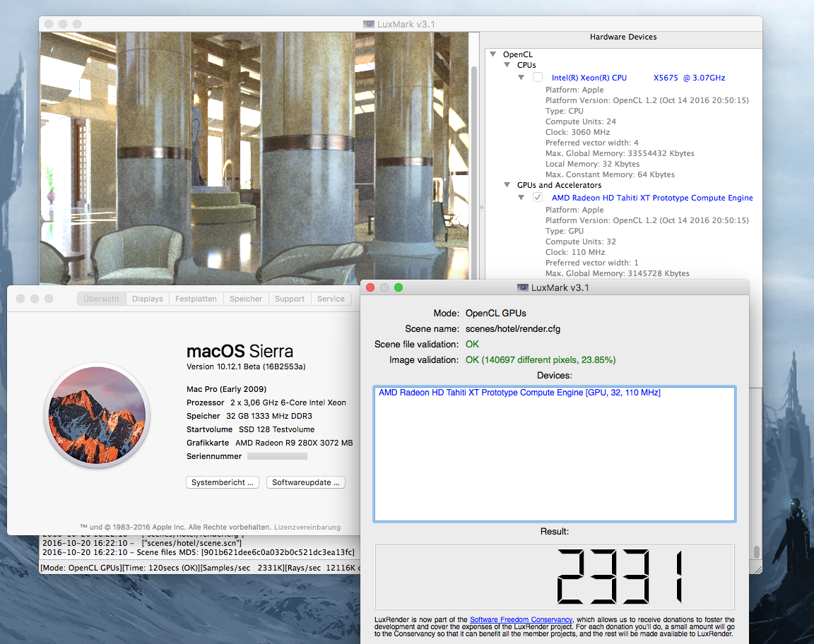
Task: Open the Festplatten tab
Action: (196, 298)
